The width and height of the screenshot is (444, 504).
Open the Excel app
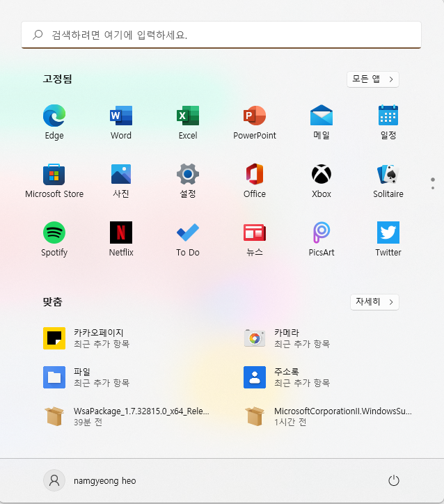pos(188,122)
